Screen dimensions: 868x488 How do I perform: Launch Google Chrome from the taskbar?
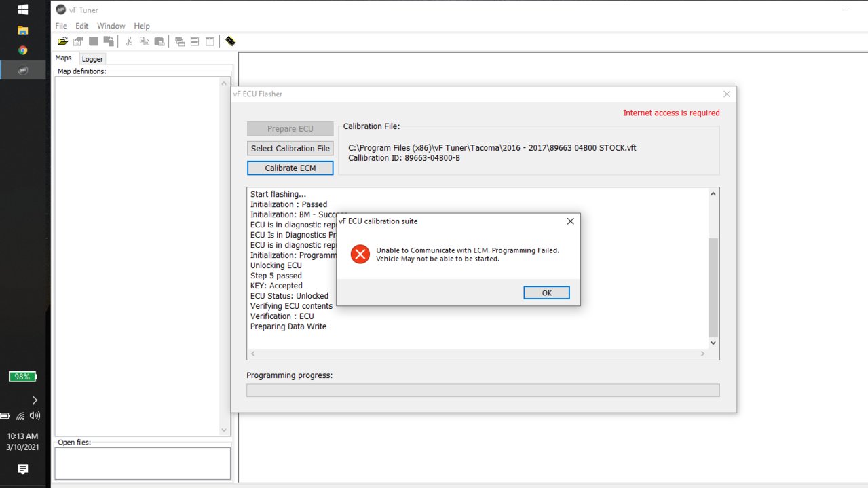click(22, 50)
